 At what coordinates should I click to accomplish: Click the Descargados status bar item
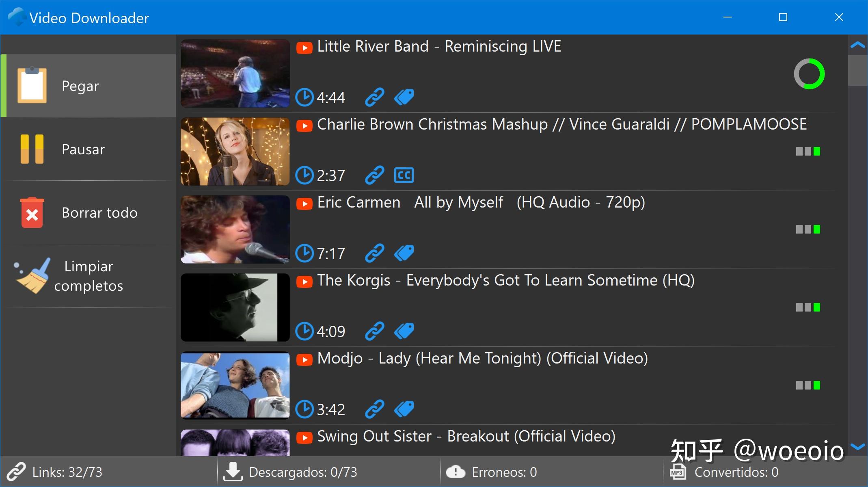click(x=302, y=472)
